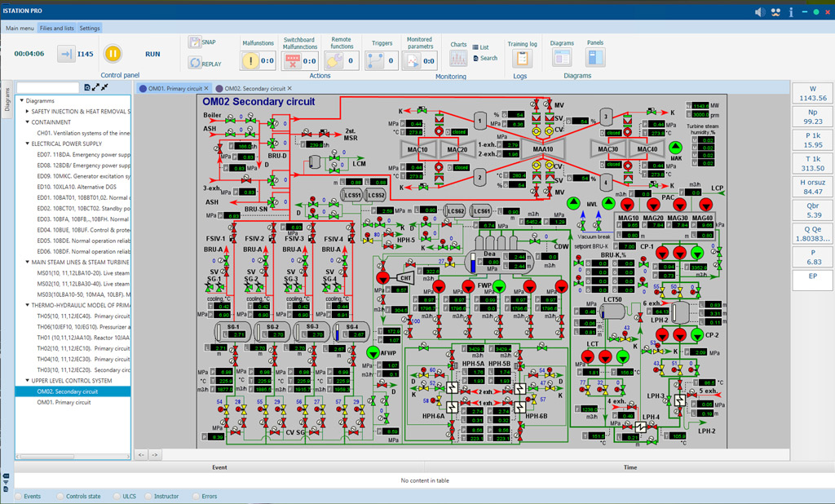This screenshot has height=504, width=835.
Task: Click the Search link under Charts
Action: tap(488, 58)
